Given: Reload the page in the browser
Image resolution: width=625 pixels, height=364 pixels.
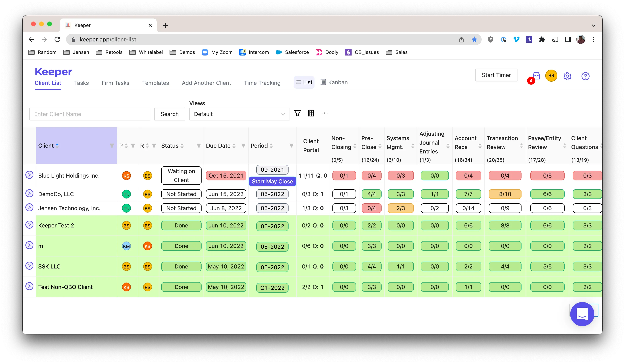Looking at the screenshot, I should click(57, 39).
